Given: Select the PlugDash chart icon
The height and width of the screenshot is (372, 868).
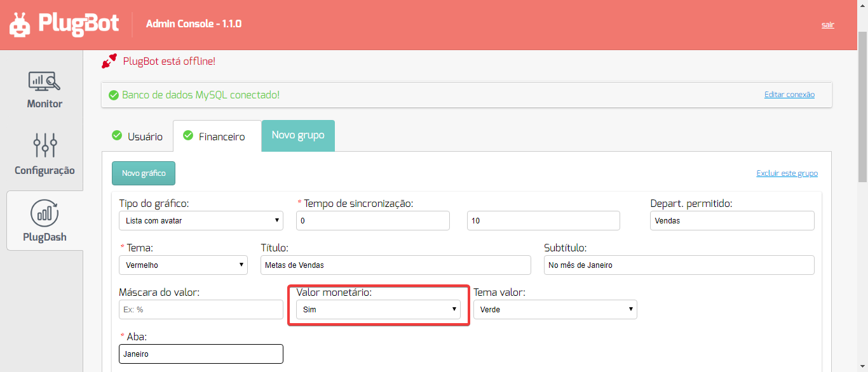Looking at the screenshot, I should point(44,213).
